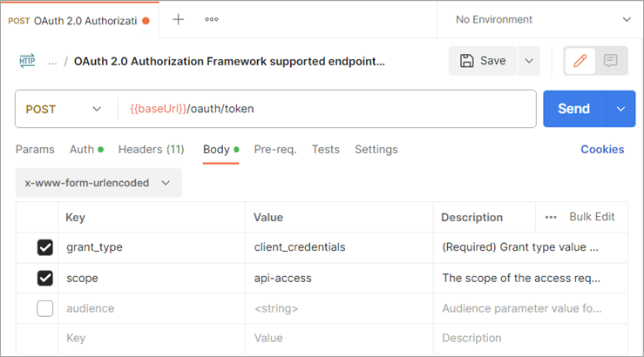Image resolution: width=644 pixels, height=357 pixels.
Task: Click the tab overflow ellipsis icon
Action: coord(212,19)
